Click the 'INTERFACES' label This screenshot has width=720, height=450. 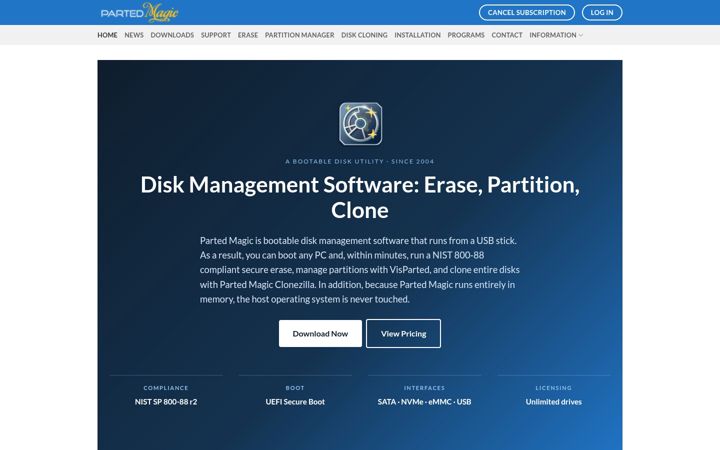(424, 388)
